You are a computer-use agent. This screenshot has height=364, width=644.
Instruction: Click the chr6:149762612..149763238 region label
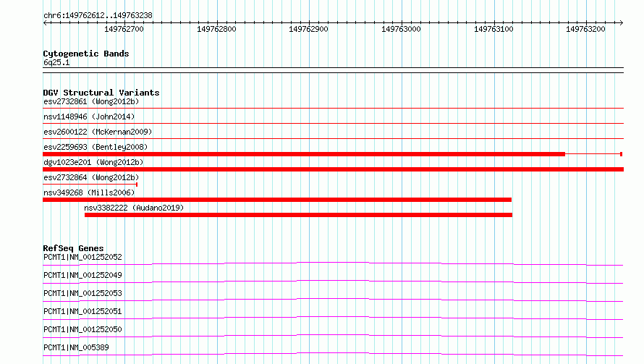tap(98, 16)
